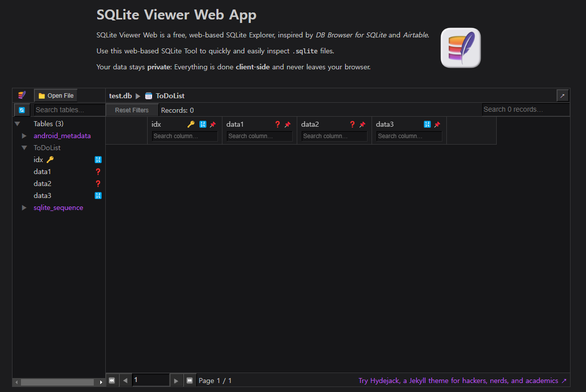Click Page 1 / 1 label
Viewport: 586px width, 392px height.
[215, 381]
